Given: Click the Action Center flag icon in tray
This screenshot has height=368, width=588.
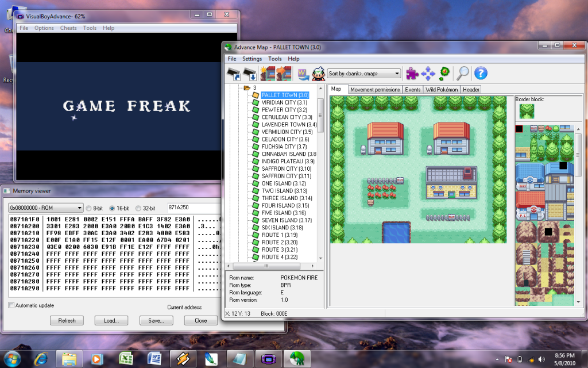Looking at the screenshot, I should (509, 359).
